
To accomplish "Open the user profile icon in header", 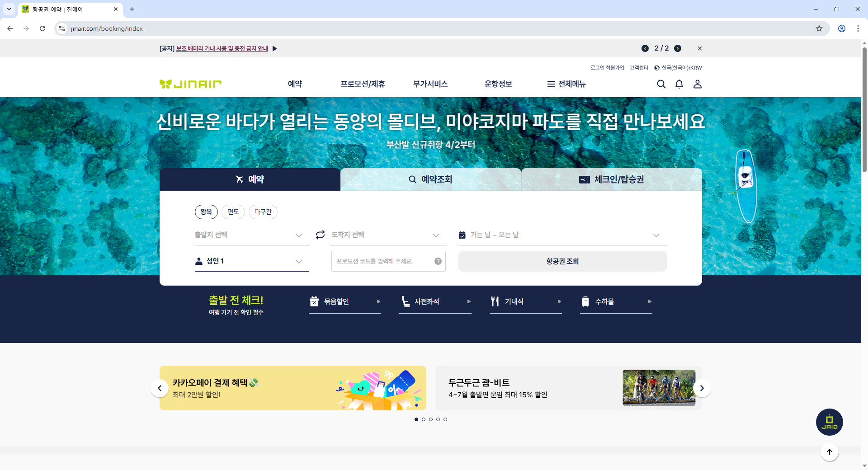I will 698,84.
